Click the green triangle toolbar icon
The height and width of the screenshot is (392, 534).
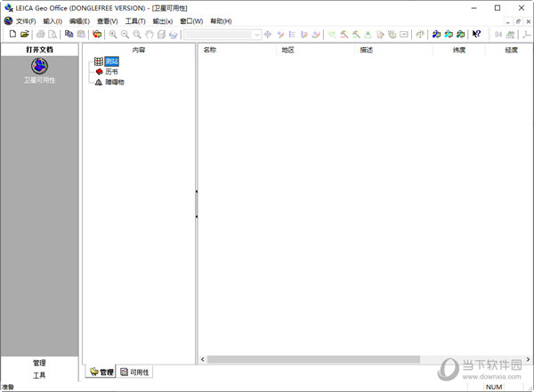pyautogui.click(x=368, y=34)
